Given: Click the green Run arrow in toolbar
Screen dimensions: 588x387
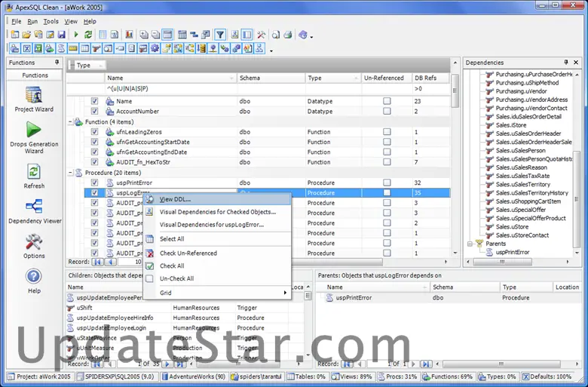Looking at the screenshot, I should coord(76,35).
